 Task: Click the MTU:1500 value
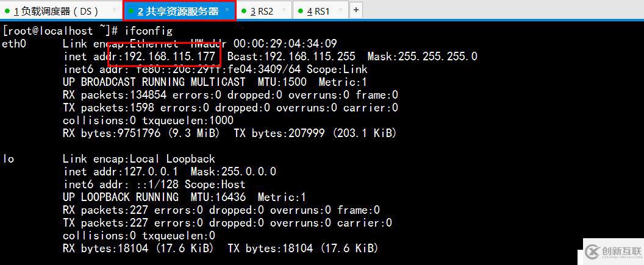point(282,82)
